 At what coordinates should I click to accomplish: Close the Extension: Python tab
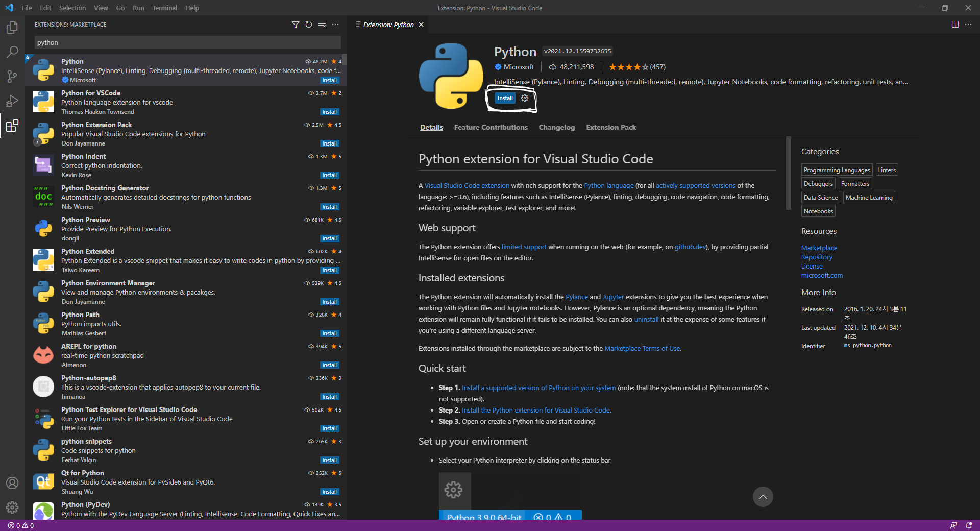coord(421,25)
